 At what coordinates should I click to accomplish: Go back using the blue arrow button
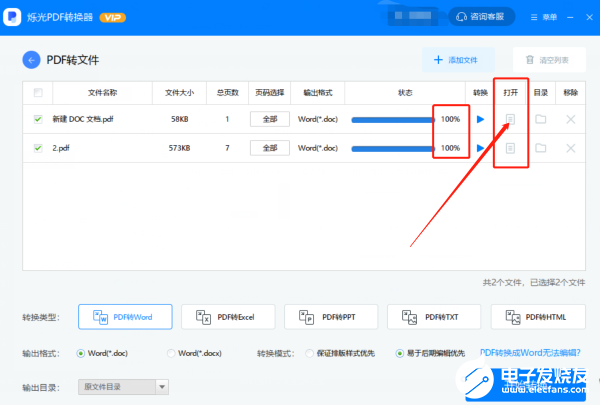31,60
